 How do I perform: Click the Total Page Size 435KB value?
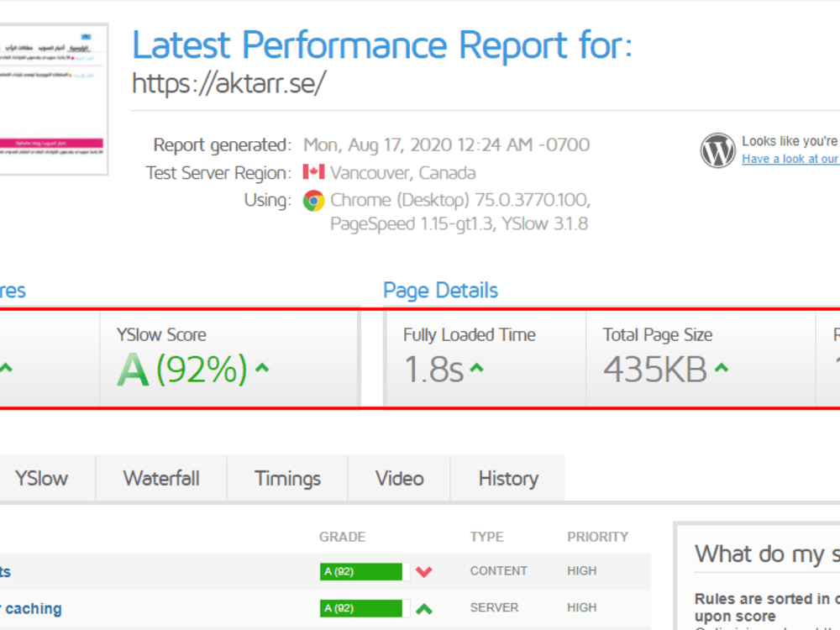(x=655, y=370)
